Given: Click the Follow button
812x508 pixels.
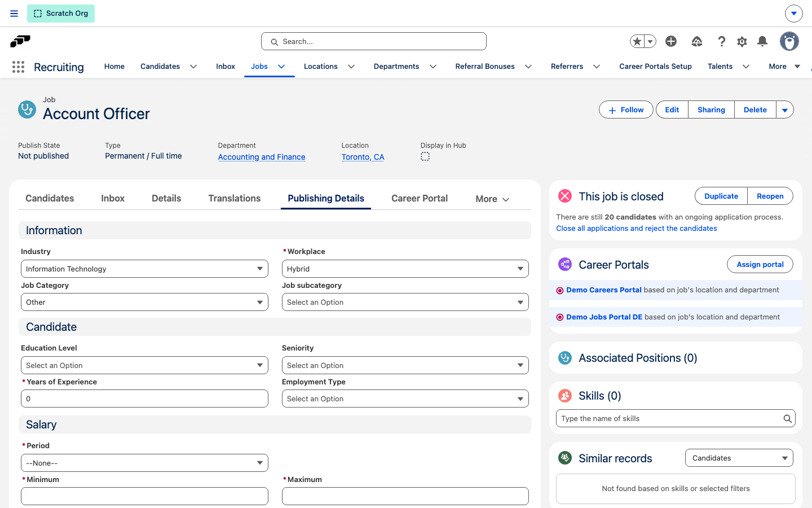Looking at the screenshot, I should [626, 110].
